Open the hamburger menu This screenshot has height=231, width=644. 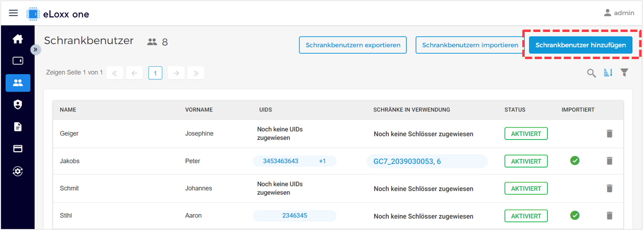14,13
